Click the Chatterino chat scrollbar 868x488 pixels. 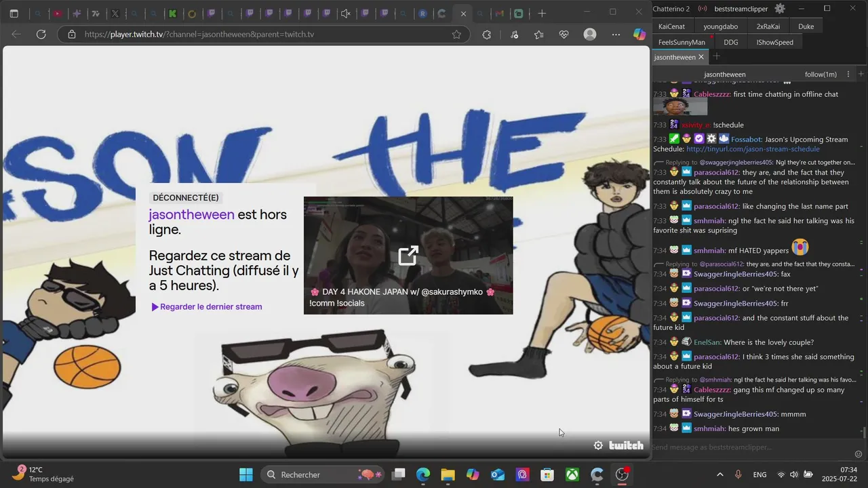[865, 432]
